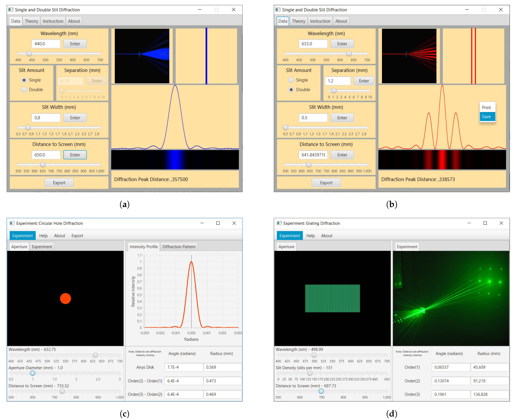
Task: Click Enter beside wavelength 440.0
Action: click(75, 44)
